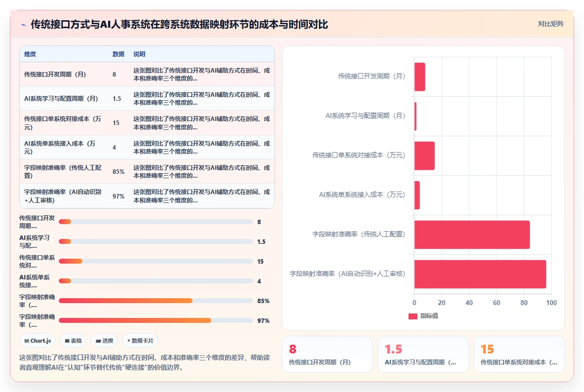The width and height of the screenshot is (584, 392).
Task: Click chart bar for 传统接口开发周期（月）
Action: pyautogui.click(x=420, y=77)
